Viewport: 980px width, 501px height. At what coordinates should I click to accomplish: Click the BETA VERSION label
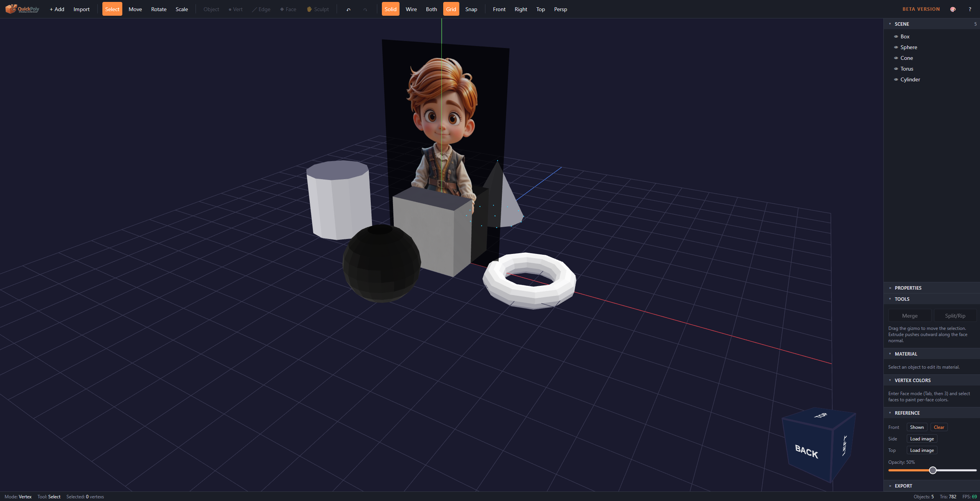coord(921,9)
